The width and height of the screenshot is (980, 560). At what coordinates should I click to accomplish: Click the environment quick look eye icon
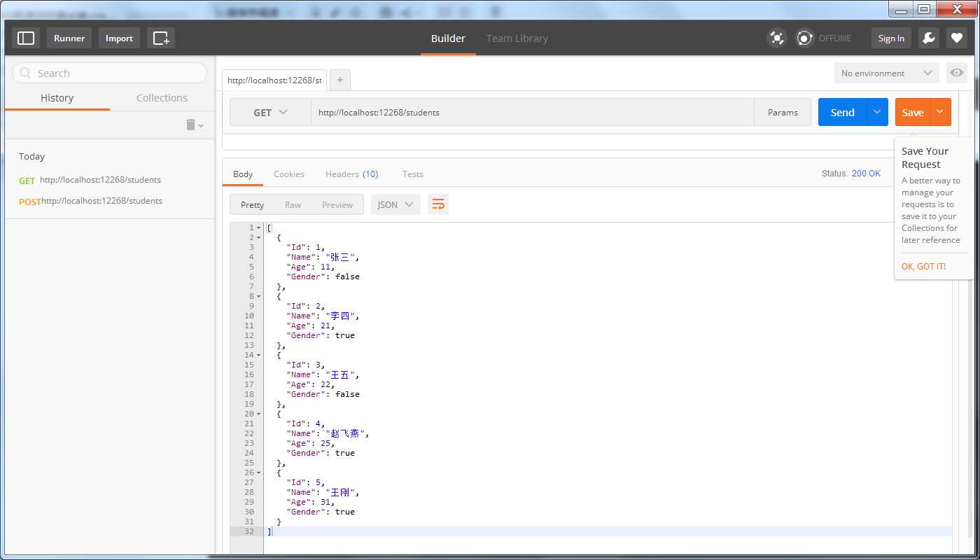[957, 73]
